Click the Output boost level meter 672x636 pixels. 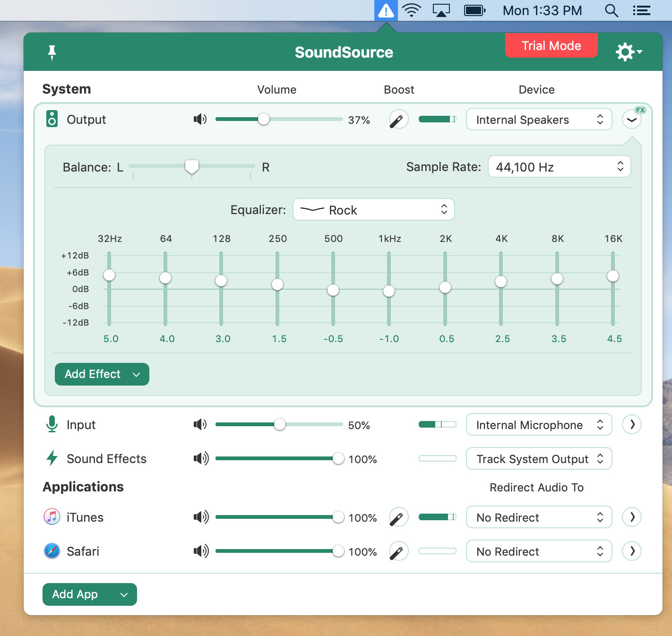tap(438, 119)
